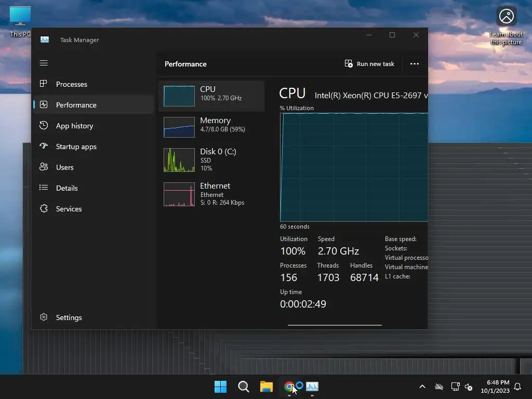
Task: Select Disk 0 (C:) resource
Action: (x=211, y=159)
